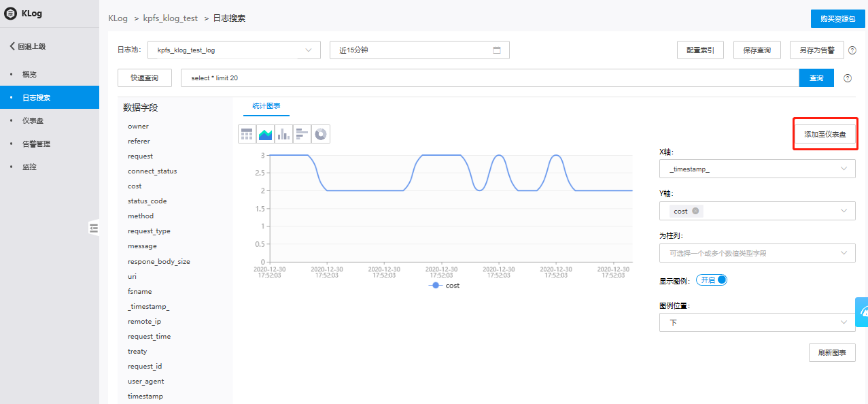This screenshot has width=868, height=404.
Task: Open 仪表盘 in the left sidebar
Action: [x=33, y=120]
